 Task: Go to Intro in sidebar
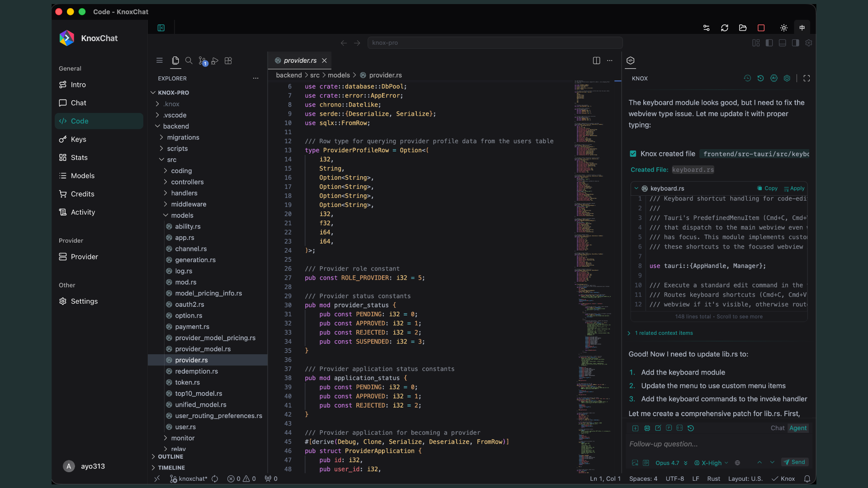click(99, 85)
